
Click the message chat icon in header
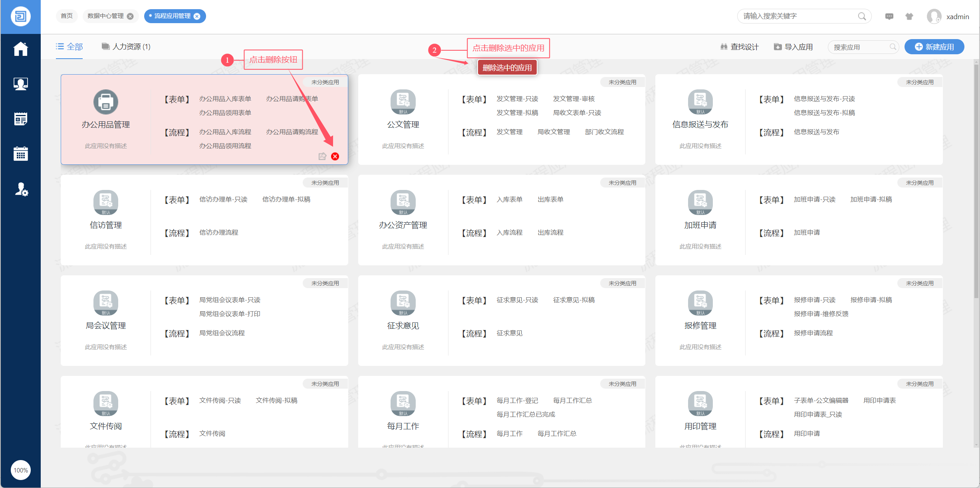tap(889, 16)
